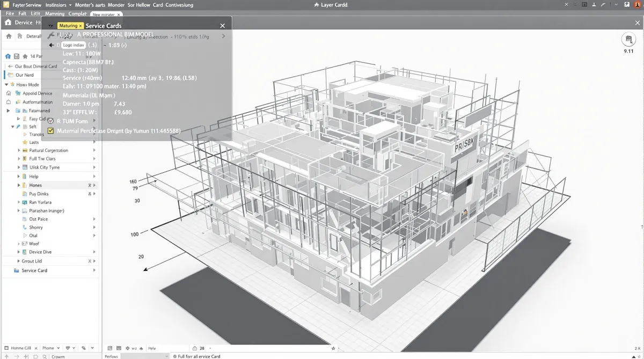Image resolution: width=644 pixels, height=359 pixels.
Task: Click the right chevron in Service Cards header row
Action: coord(223,36)
